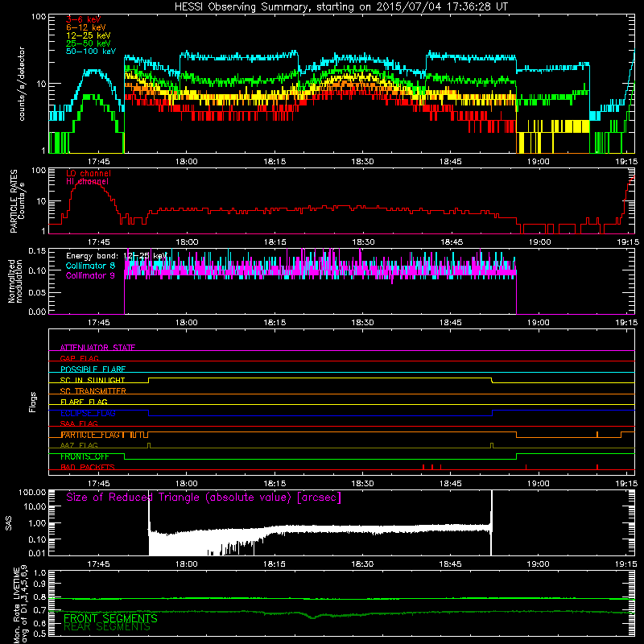
Task: Select the FRONTS_OFF flag label
Action: (x=85, y=456)
